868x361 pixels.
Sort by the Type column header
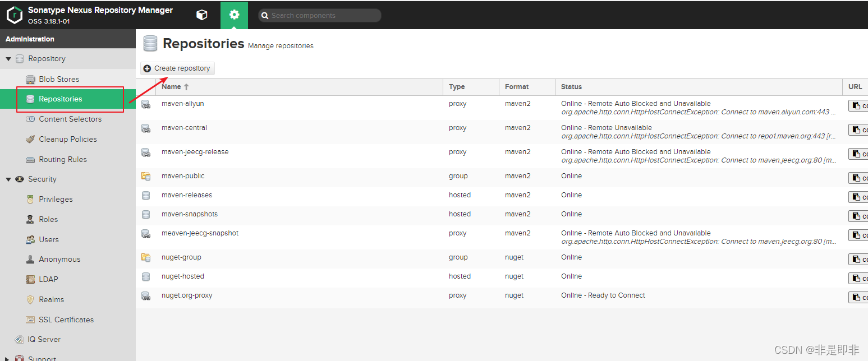(471, 87)
